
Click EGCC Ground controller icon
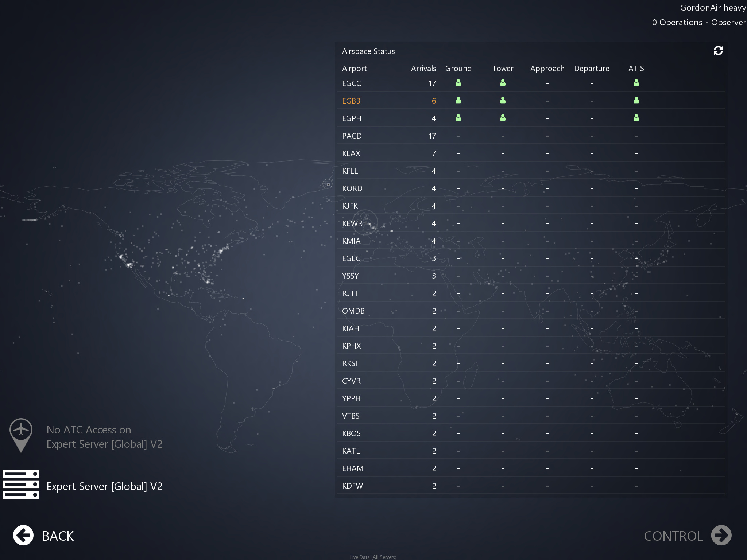click(x=458, y=83)
